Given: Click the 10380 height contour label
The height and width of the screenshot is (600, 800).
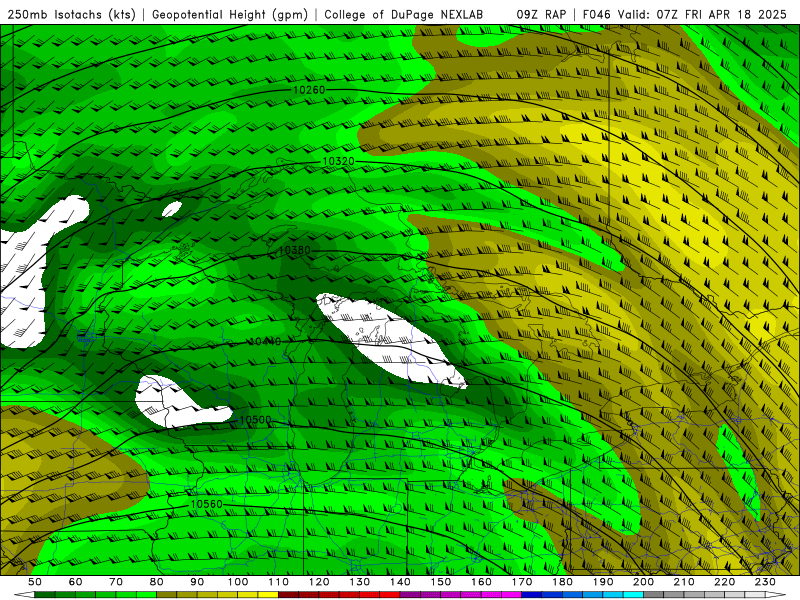Looking at the screenshot, I should click(x=294, y=250).
